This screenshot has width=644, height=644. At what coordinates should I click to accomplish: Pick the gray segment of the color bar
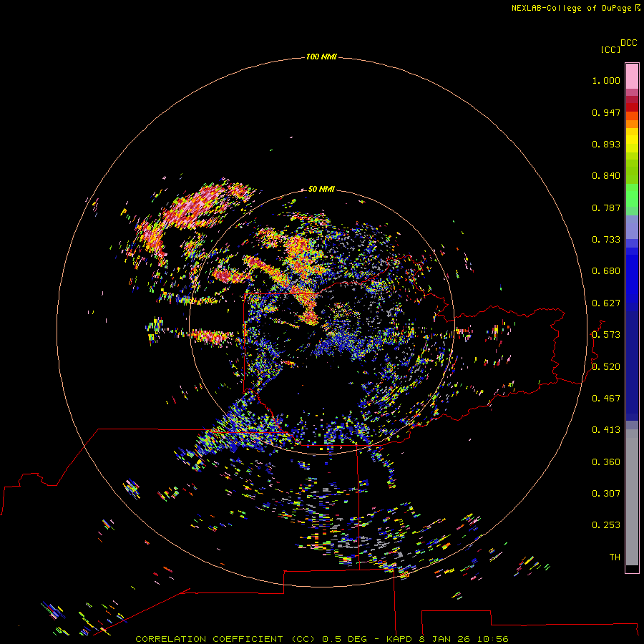pos(632,497)
